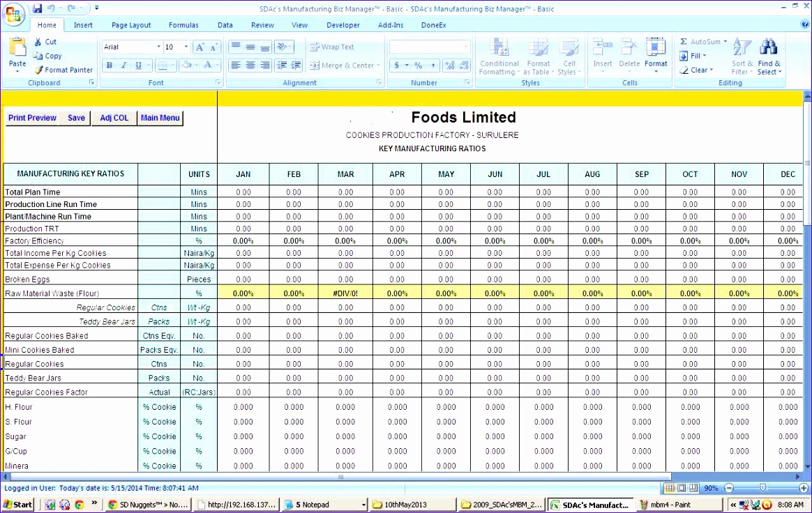
Task: Open Sort & Filter options
Action: pyautogui.click(x=742, y=56)
